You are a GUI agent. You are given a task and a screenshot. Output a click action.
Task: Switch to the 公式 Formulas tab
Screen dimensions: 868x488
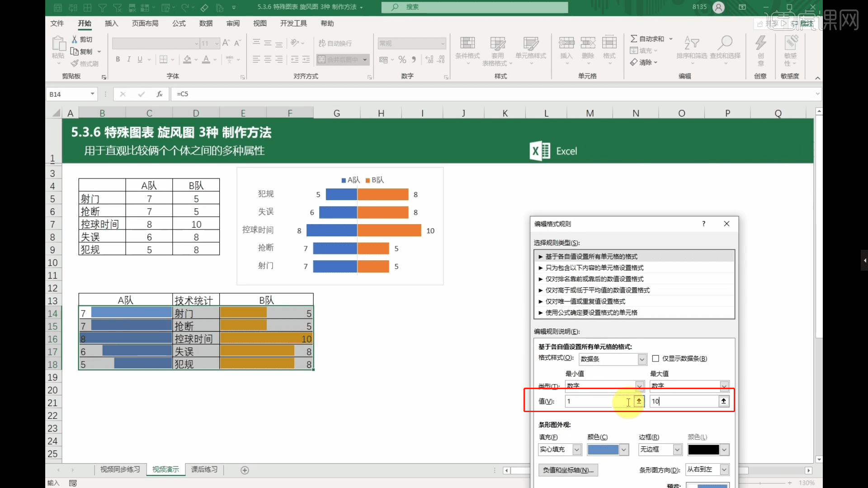coord(179,23)
